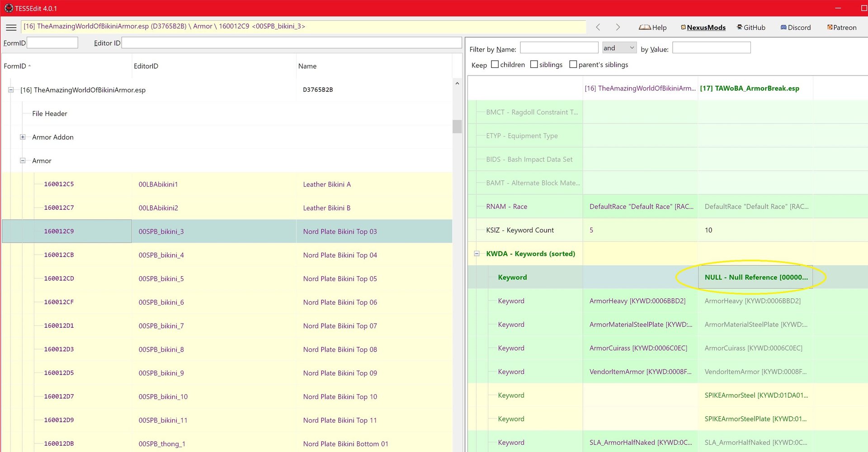Sort by the EditorID column header
Screen dimensions: 868x452
[x=214, y=66]
